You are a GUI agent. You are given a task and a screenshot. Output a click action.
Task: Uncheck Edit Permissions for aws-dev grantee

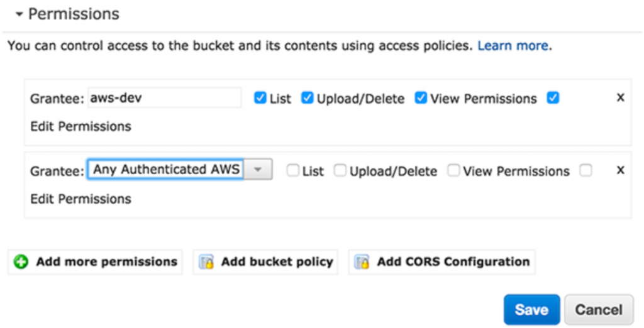click(x=553, y=97)
